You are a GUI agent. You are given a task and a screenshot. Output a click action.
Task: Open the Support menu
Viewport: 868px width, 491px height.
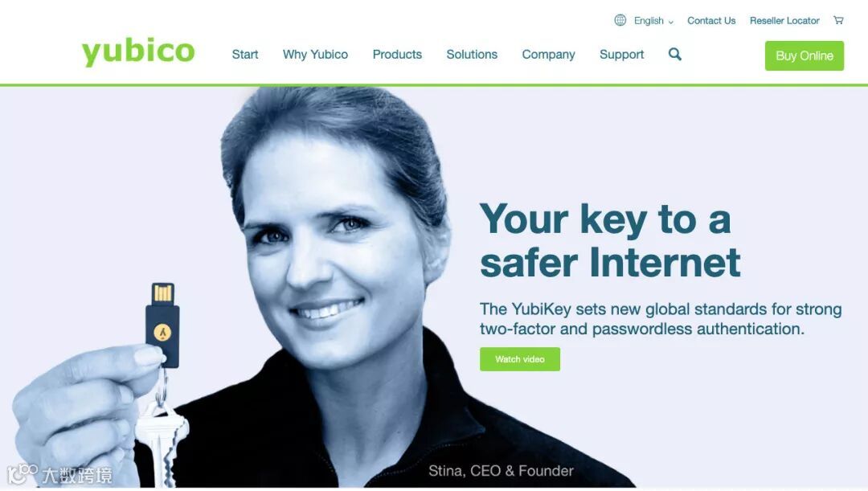click(x=621, y=55)
